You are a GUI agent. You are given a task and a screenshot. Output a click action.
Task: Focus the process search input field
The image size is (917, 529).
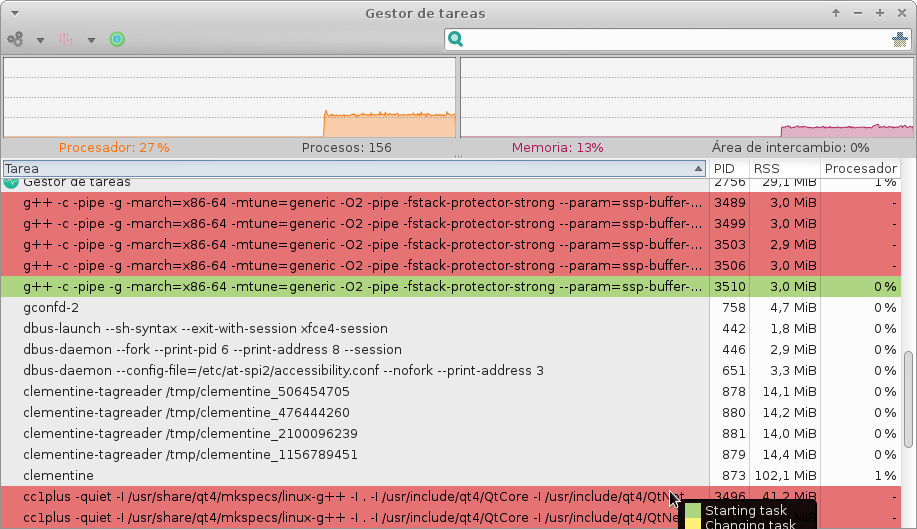click(677, 39)
